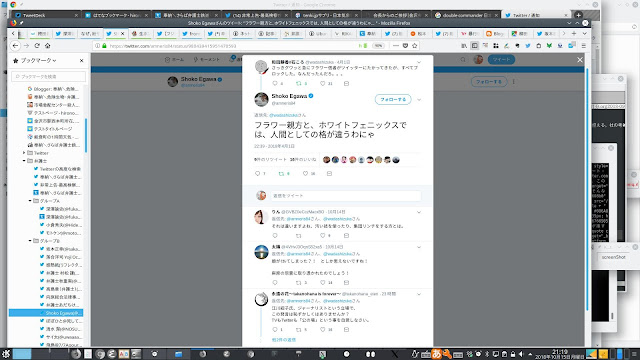Screen dimensions: 640x360
Task: Open new Chrome tab plus button
Action: pos(578,15)
